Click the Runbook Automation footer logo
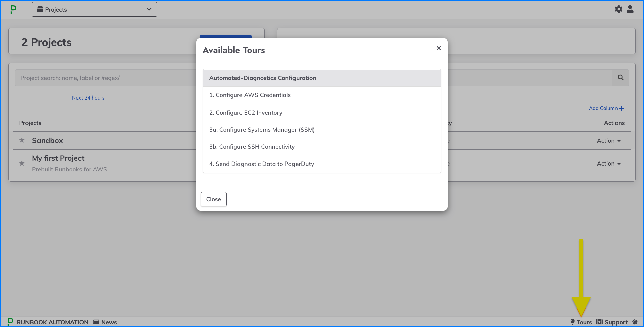Image resolution: width=644 pixels, height=327 pixels. click(x=48, y=322)
